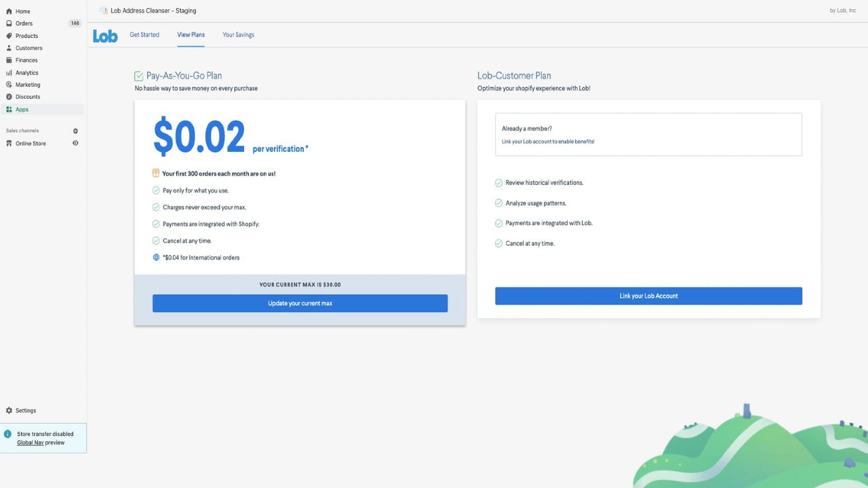Click the Lob logo
Viewport: 868px width, 488px height.
105,36
